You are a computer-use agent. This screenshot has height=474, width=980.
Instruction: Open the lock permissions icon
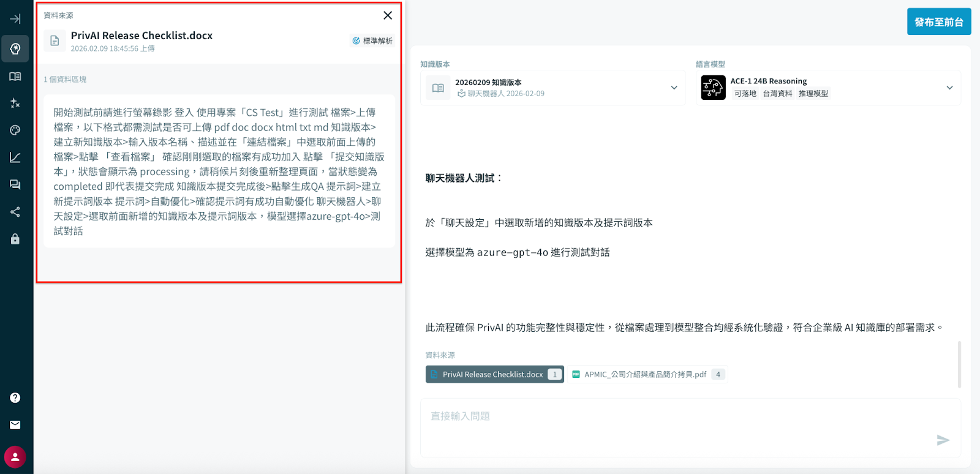pos(15,239)
